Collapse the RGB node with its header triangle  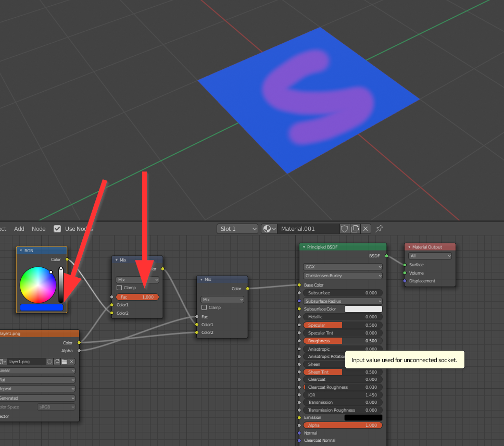coord(21,251)
